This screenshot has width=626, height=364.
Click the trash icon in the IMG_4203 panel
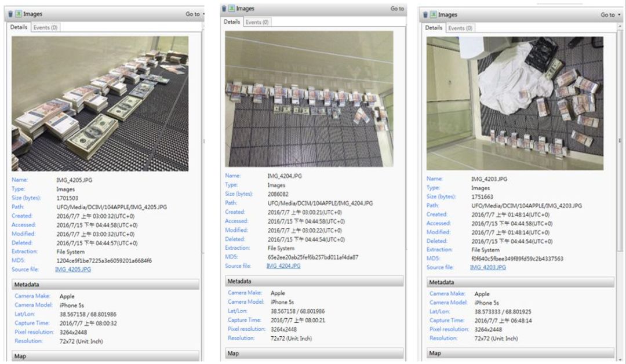[424, 14]
